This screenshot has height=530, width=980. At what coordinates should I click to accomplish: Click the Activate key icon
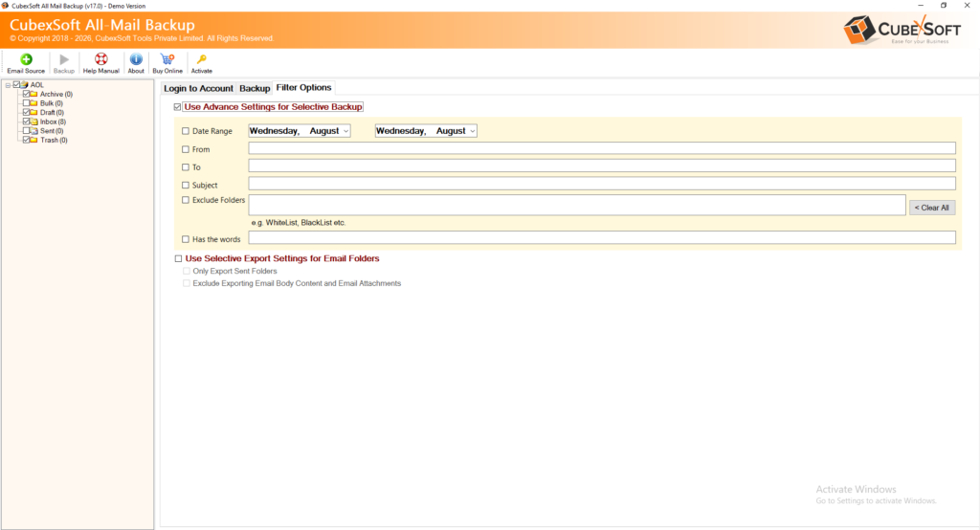coord(201,59)
